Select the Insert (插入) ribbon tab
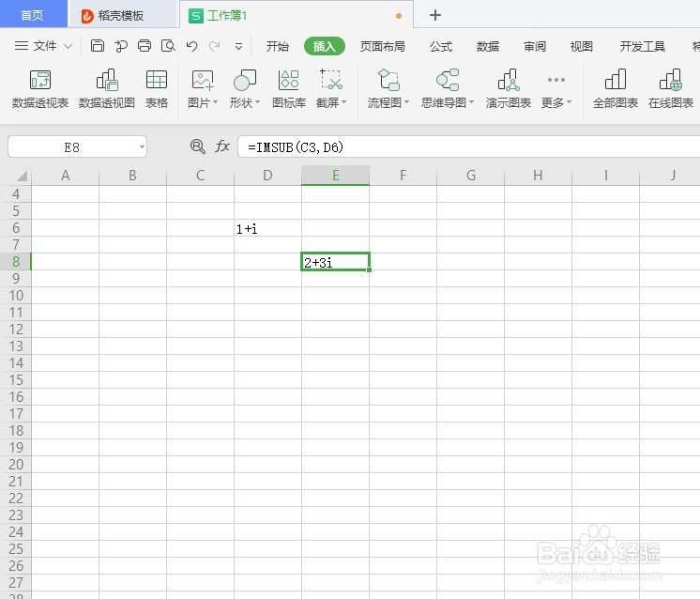 coord(324,46)
